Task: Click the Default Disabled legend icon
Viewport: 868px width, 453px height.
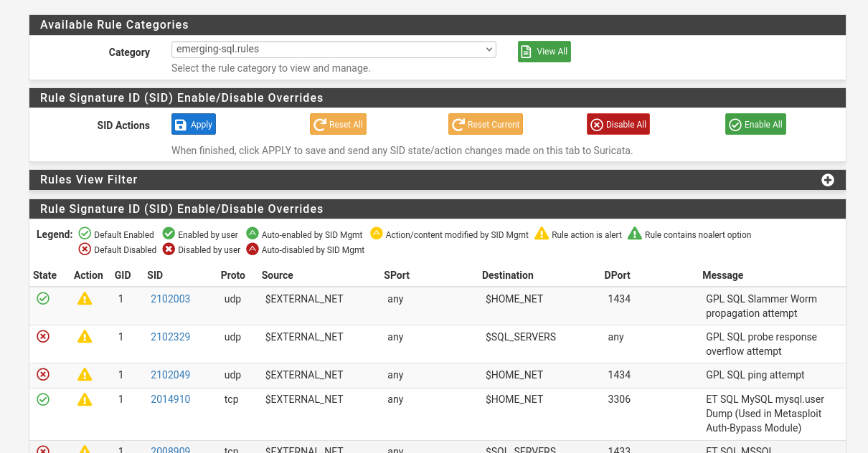Action: (85, 249)
